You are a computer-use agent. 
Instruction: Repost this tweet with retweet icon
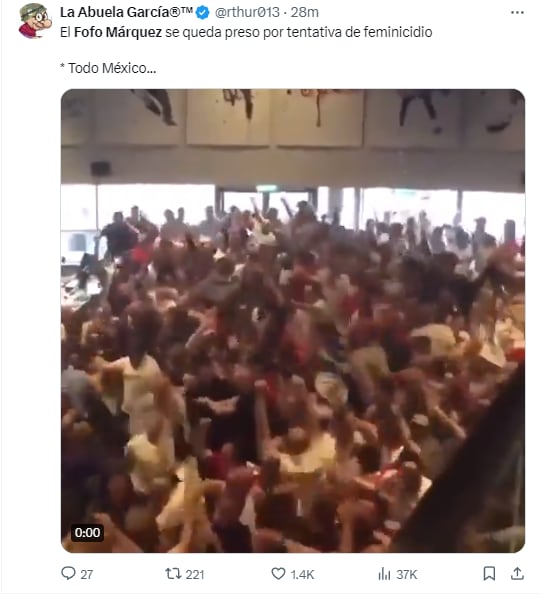click(x=173, y=574)
